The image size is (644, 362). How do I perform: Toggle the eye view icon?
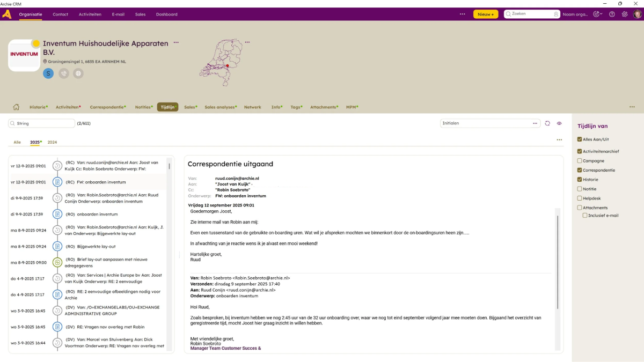pos(559,123)
